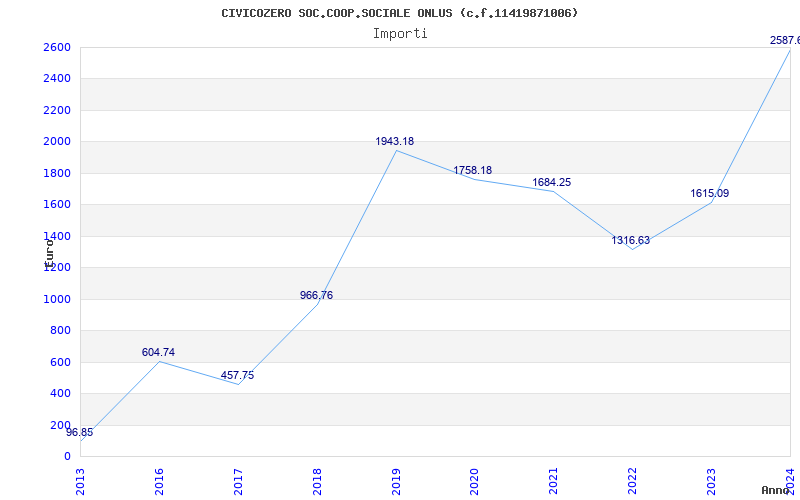This screenshot has height=500, width=800.
Task: Click the chart title CIVICOZERO SOC.COOP.SOCIALE ONLUS
Action: [399, 13]
